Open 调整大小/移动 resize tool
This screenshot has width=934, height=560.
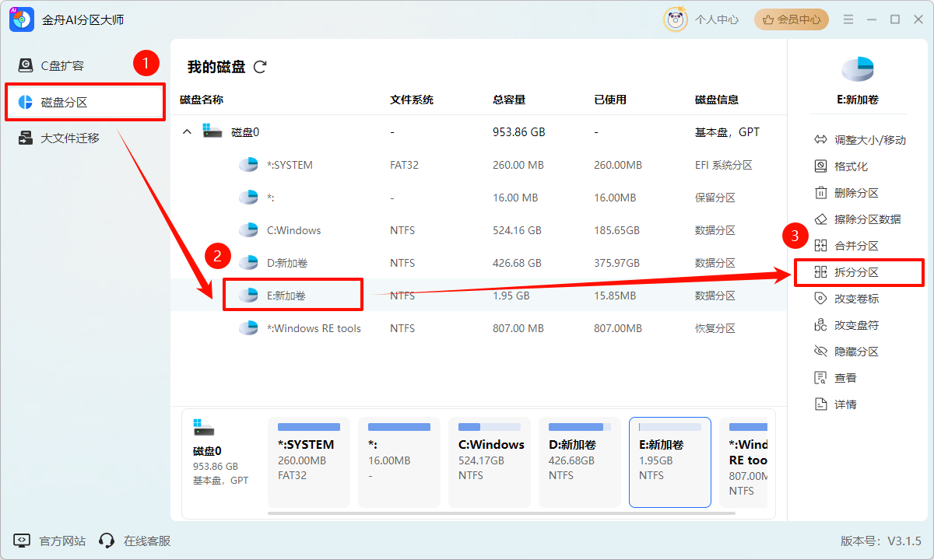pyautogui.click(x=858, y=138)
